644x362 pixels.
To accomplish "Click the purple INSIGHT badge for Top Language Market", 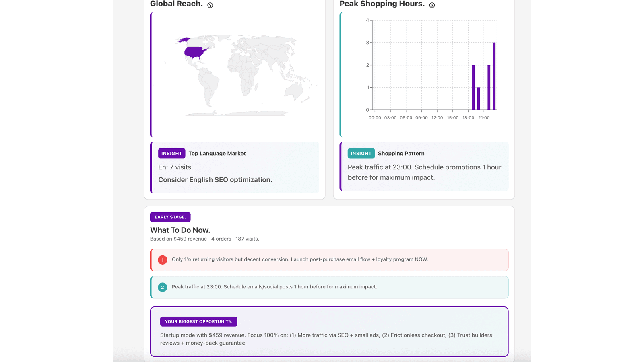I will pos(172,154).
